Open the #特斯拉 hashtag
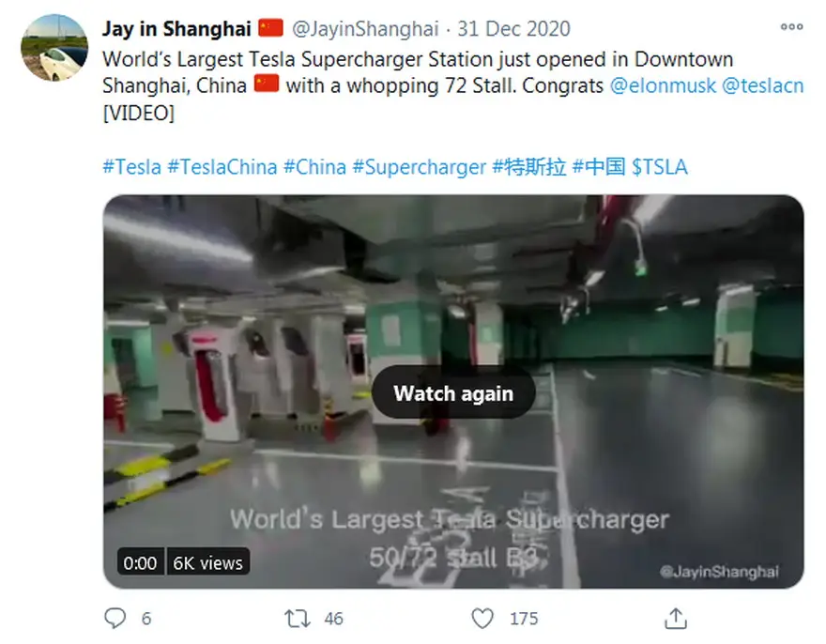The image size is (826, 644). (x=528, y=167)
